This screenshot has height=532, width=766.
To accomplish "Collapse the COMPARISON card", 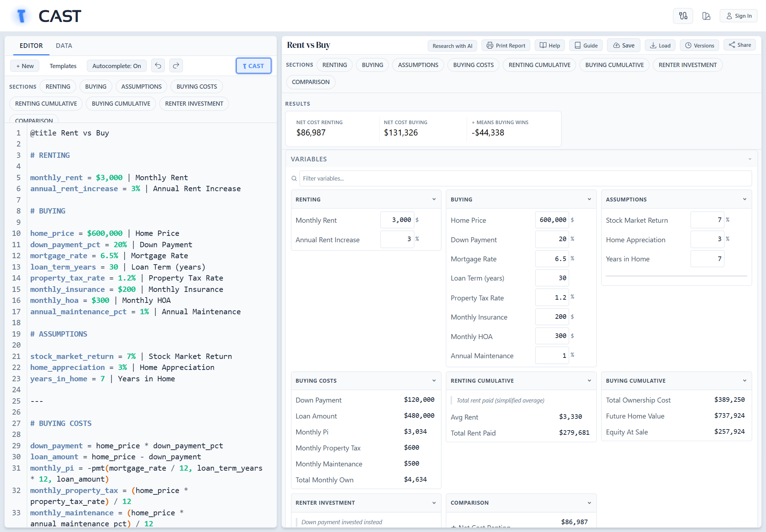I will coord(589,503).
